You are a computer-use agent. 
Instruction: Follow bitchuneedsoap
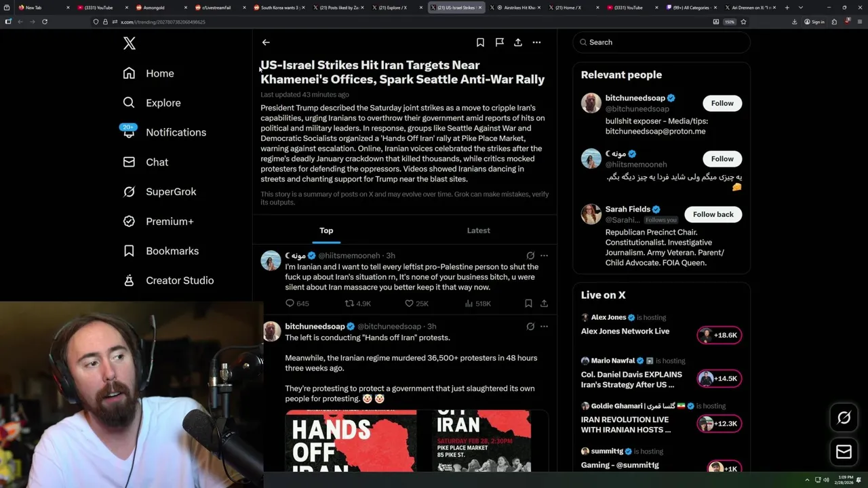[722, 103]
